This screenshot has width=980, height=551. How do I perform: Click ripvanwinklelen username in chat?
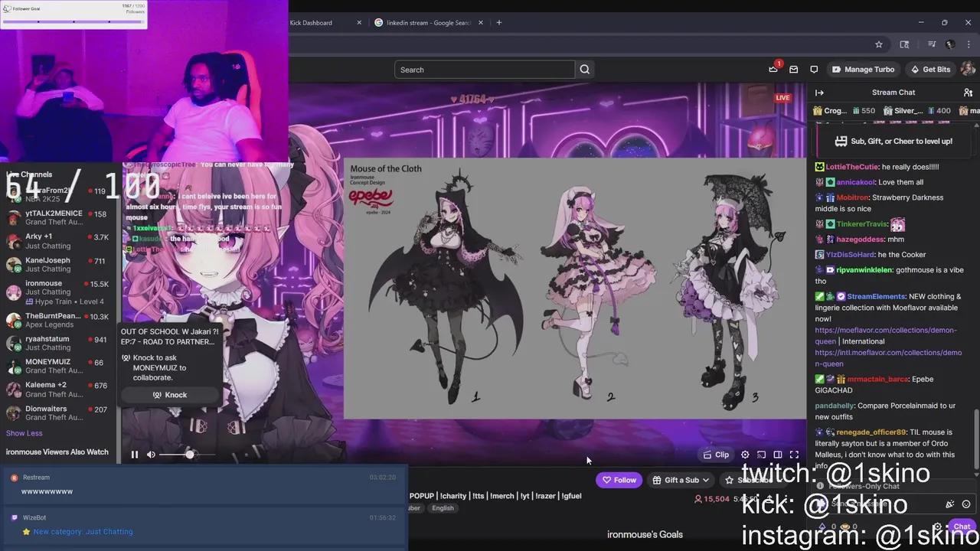tap(864, 270)
